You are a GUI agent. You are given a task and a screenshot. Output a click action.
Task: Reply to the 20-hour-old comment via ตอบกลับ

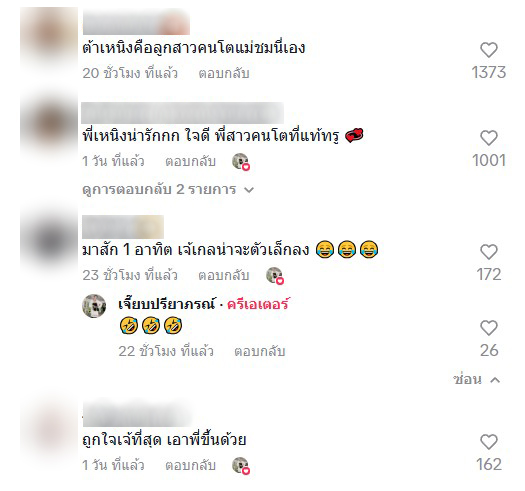[224, 73]
